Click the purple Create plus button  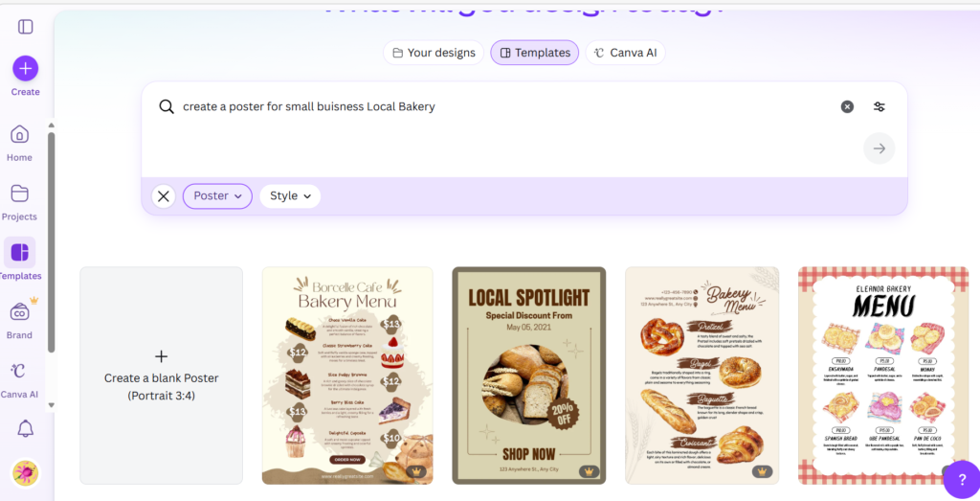click(x=25, y=68)
